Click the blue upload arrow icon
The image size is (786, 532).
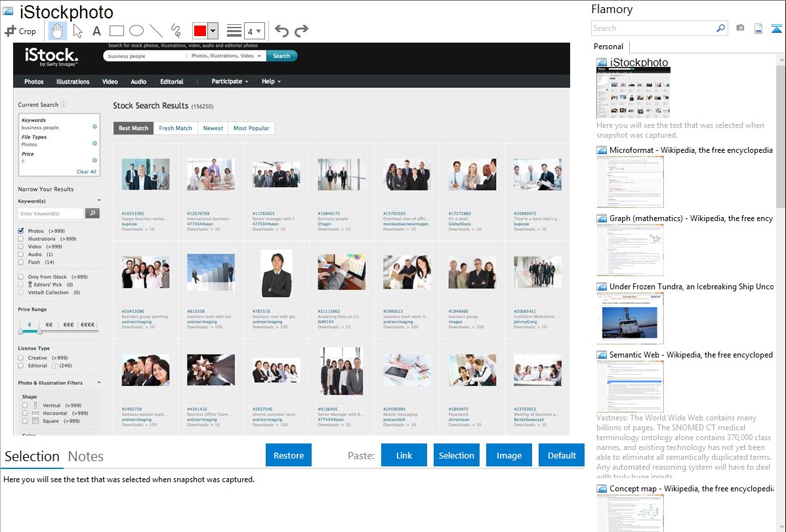coord(776,28)
